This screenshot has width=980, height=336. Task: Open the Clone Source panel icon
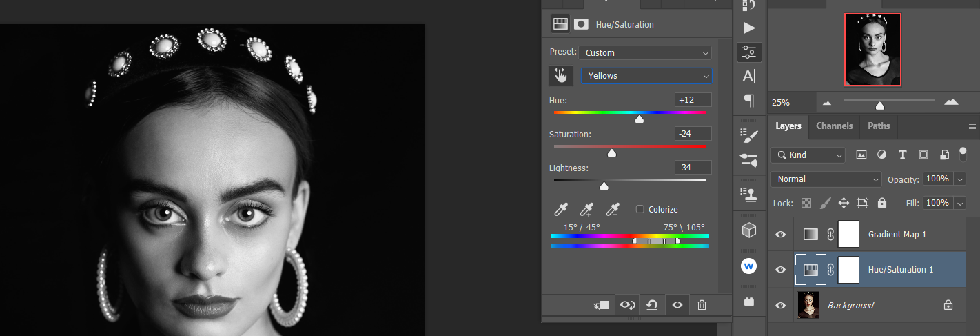pyautogui.click(x=749, y=195)
